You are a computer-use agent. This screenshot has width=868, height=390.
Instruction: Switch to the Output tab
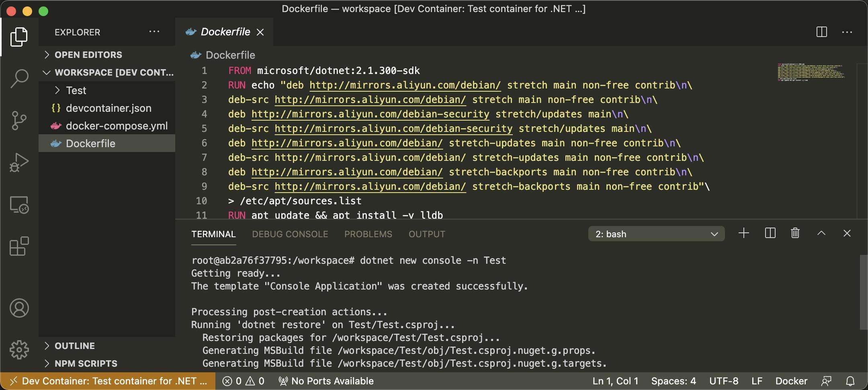click(x=427, y=234)
